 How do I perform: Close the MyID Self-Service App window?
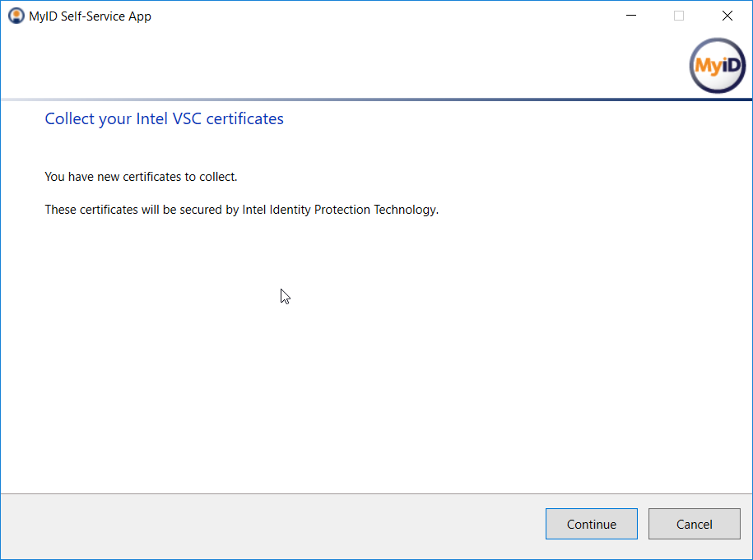(727, 16)
